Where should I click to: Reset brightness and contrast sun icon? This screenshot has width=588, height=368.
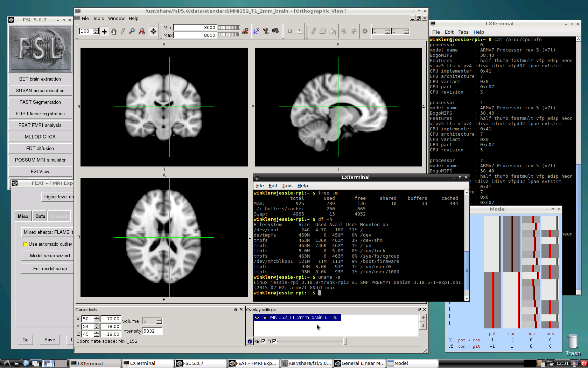click(245, 31)
